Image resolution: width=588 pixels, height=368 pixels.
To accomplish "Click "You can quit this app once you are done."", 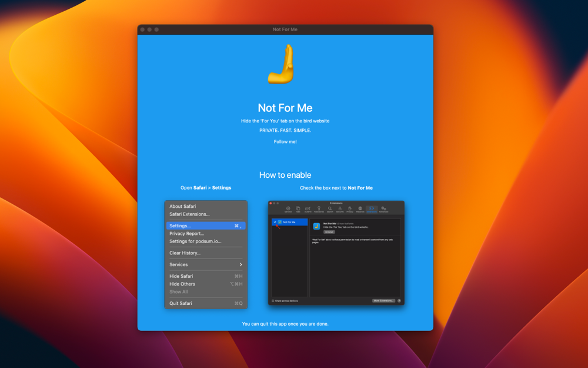I will coord(285,324).
